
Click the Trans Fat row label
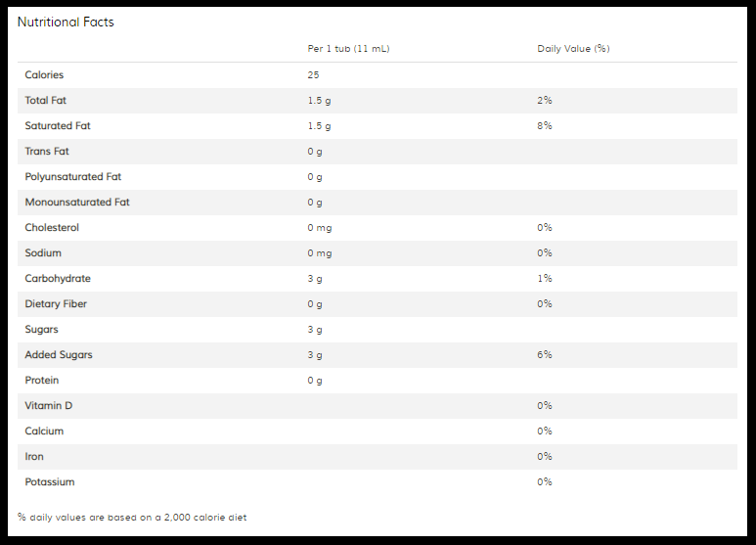coord(47,151)
